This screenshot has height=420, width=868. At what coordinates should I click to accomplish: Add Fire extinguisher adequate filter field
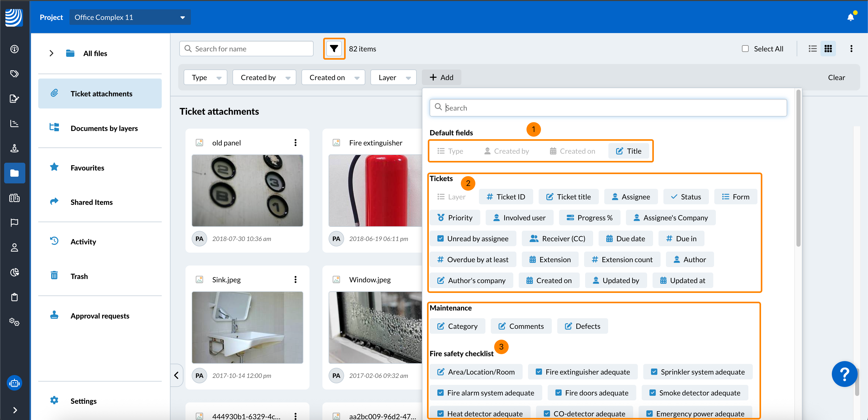coord(583,372)
